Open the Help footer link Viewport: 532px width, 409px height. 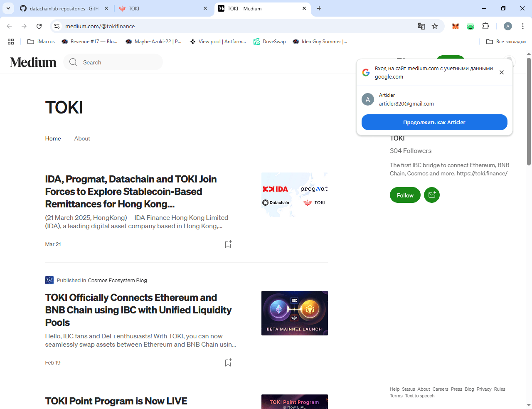(394, 389)
